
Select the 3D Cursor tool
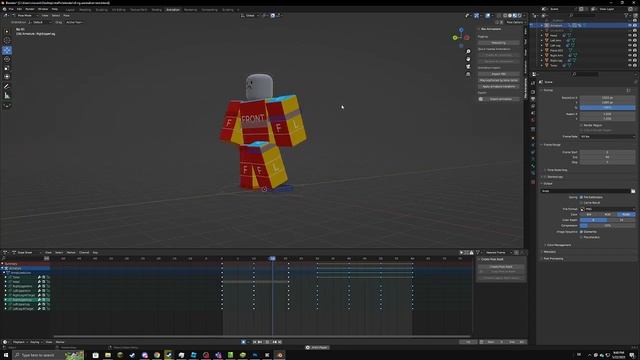point(7,40)
